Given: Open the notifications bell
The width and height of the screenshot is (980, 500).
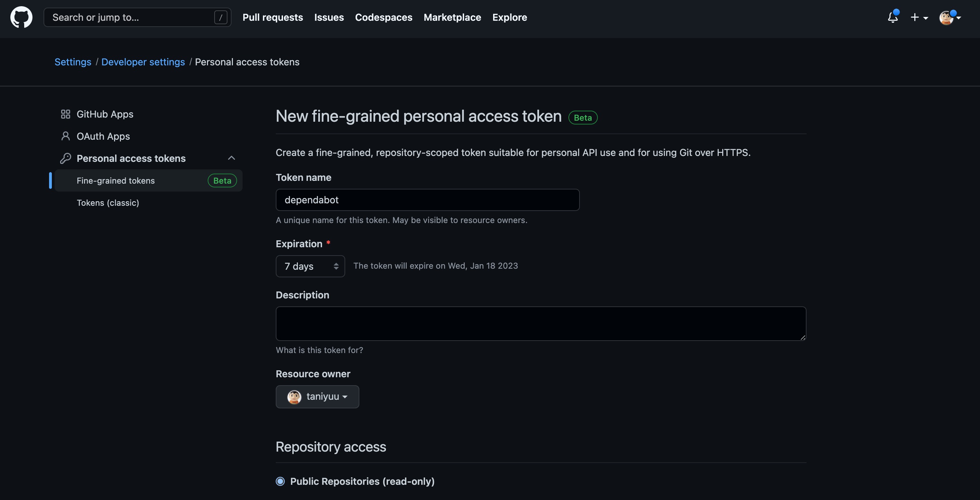Looking at the screenshot, I should point(893,17).
